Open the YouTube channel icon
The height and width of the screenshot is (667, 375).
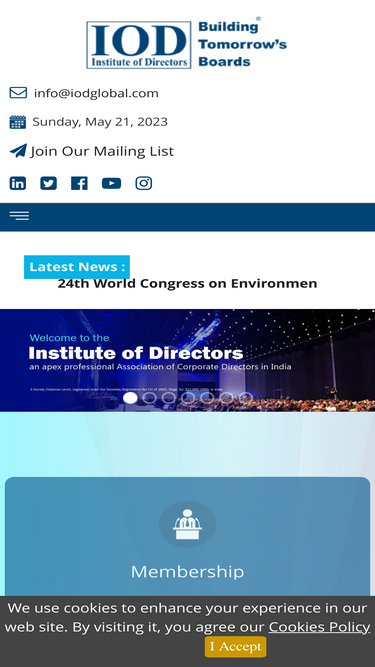[x=111, y=183]
